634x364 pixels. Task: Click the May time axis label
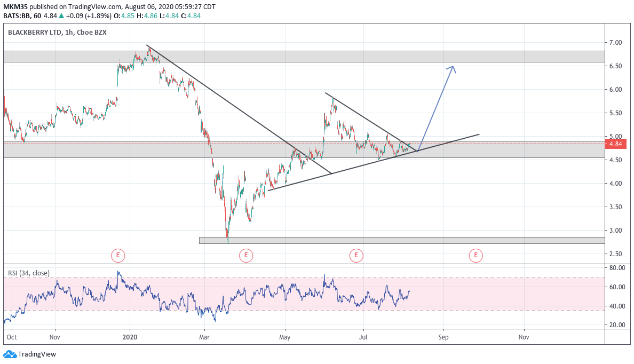(x=284, y=337)
